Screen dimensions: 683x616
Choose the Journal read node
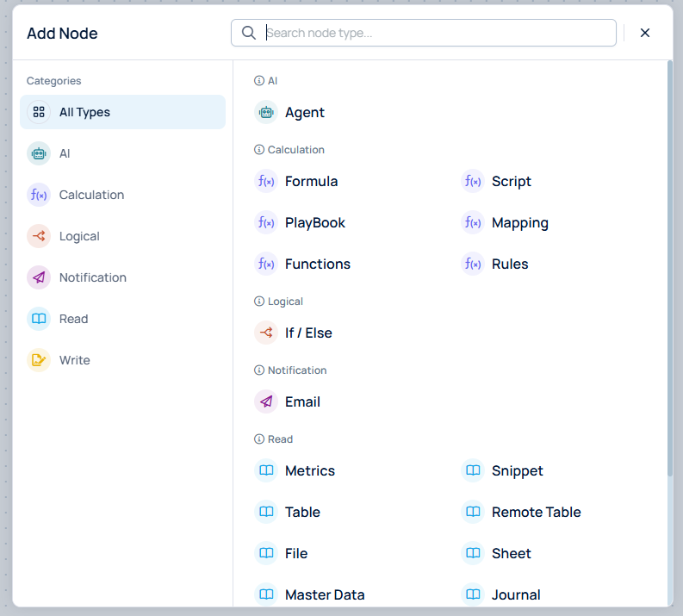[x=515, y=594]
